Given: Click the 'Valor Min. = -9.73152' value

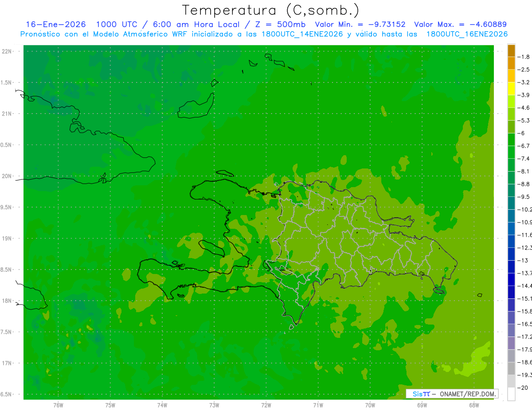Looking at the screenshot, I should [360, 24].
